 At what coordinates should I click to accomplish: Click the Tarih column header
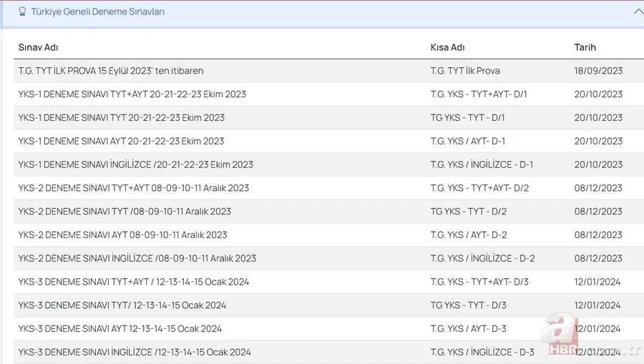pyautogui.click(x=585, y=47)
